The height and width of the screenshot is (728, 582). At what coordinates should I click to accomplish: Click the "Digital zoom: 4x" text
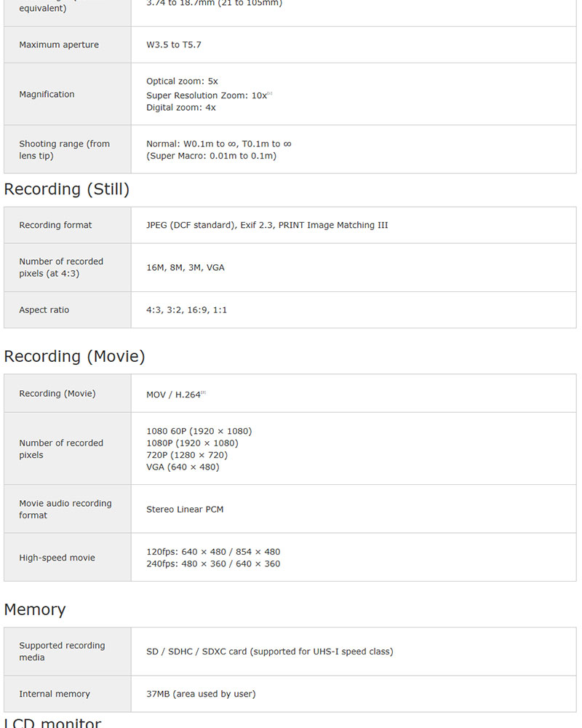pos(181,108)
